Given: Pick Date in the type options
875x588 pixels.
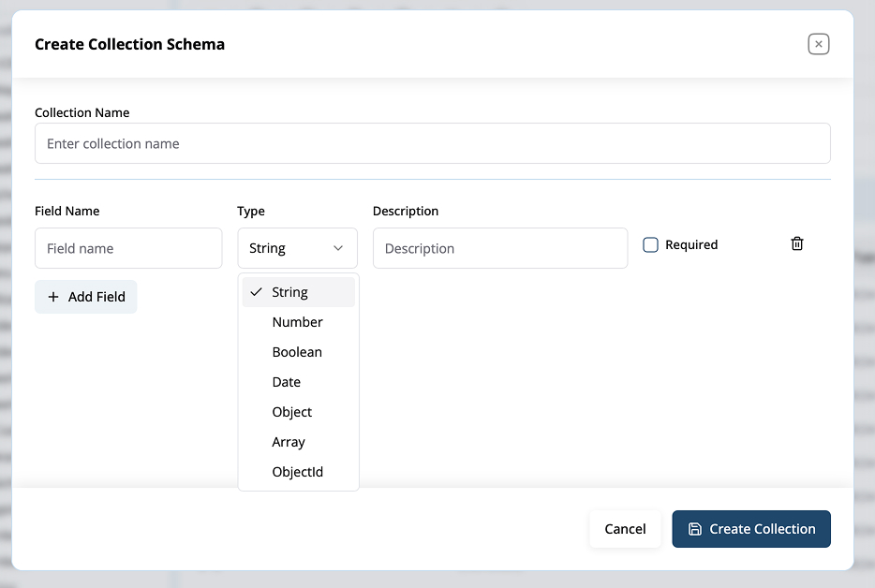Looking at the screenshot, I should [x=287, y=382].
